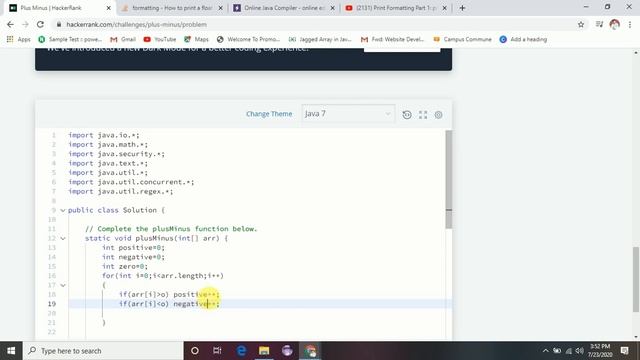
Task: Open the editor settings gear icon
Action: (x=438, y=115)
